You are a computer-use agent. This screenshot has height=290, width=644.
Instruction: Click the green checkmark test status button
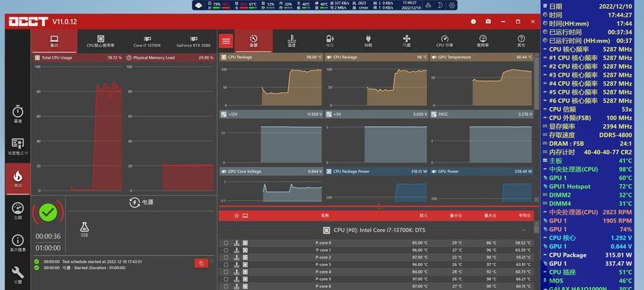click(48, 212)
